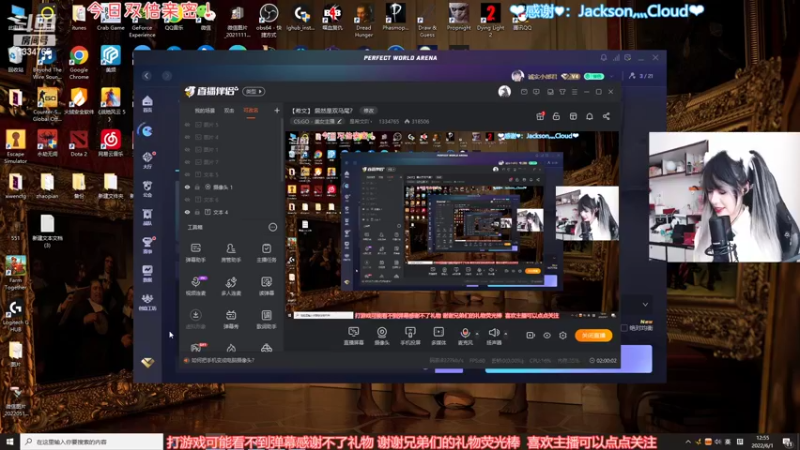Viewport: 800px width, 450px height.
Task: Add the 摄像头 camera source from the bottom bar
Action: (382, 336)
